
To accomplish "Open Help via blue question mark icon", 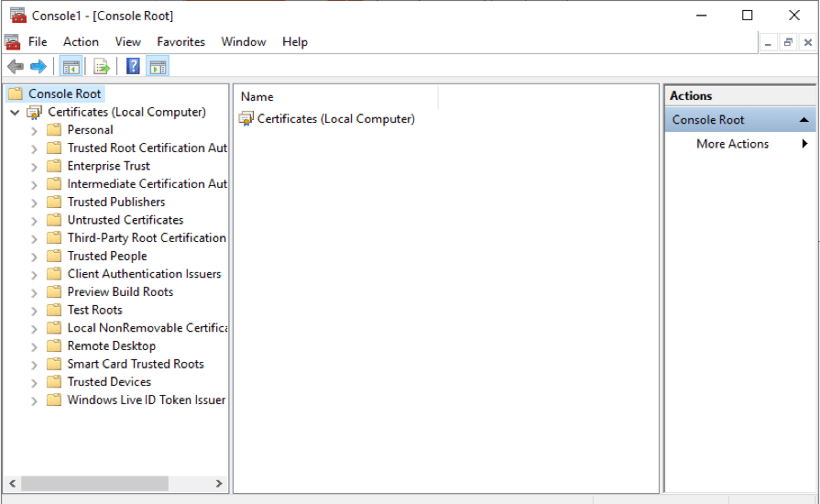I will 134,66.
